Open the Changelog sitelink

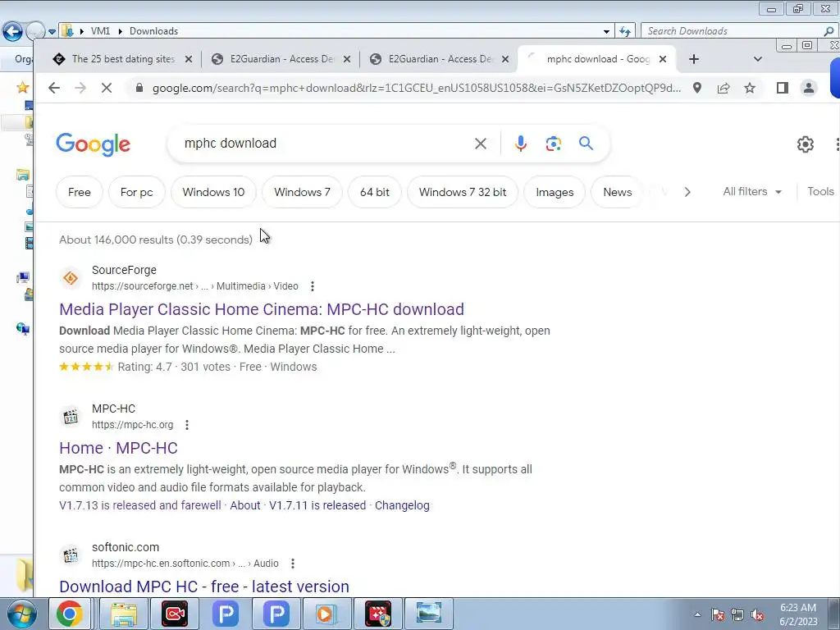coord(402,505)
